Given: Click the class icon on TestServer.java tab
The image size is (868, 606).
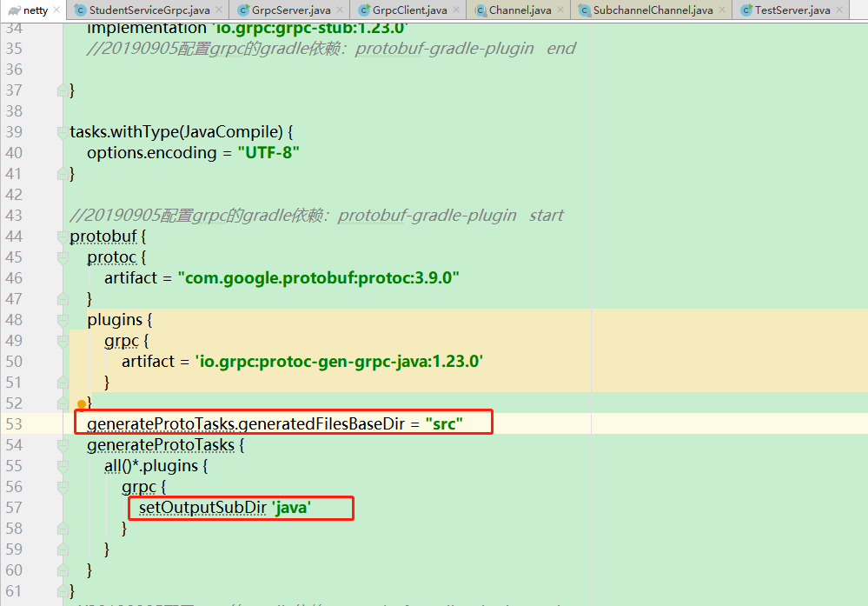Looking at the screenshot, I should [x=745, y=10].
